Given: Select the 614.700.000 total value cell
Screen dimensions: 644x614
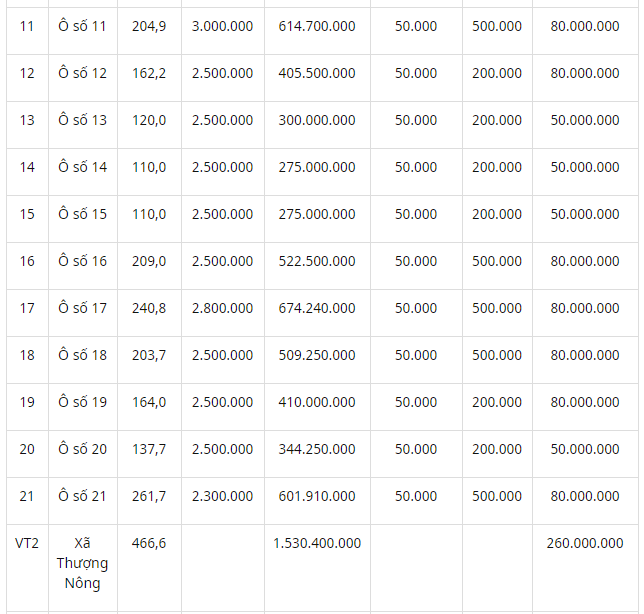Looking at the screenshot, I should click(x=317, y=26).
